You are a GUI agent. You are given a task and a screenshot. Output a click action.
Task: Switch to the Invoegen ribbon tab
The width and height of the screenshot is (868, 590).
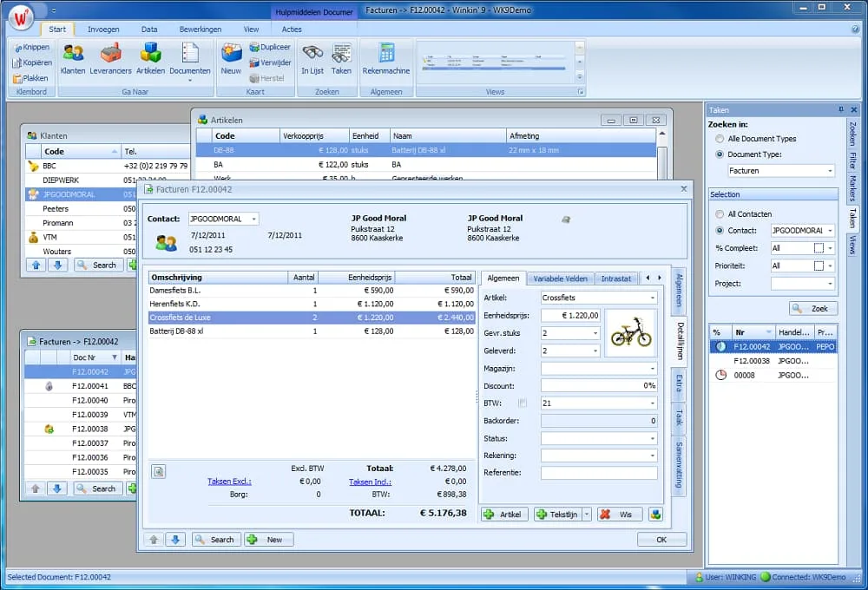103,29
